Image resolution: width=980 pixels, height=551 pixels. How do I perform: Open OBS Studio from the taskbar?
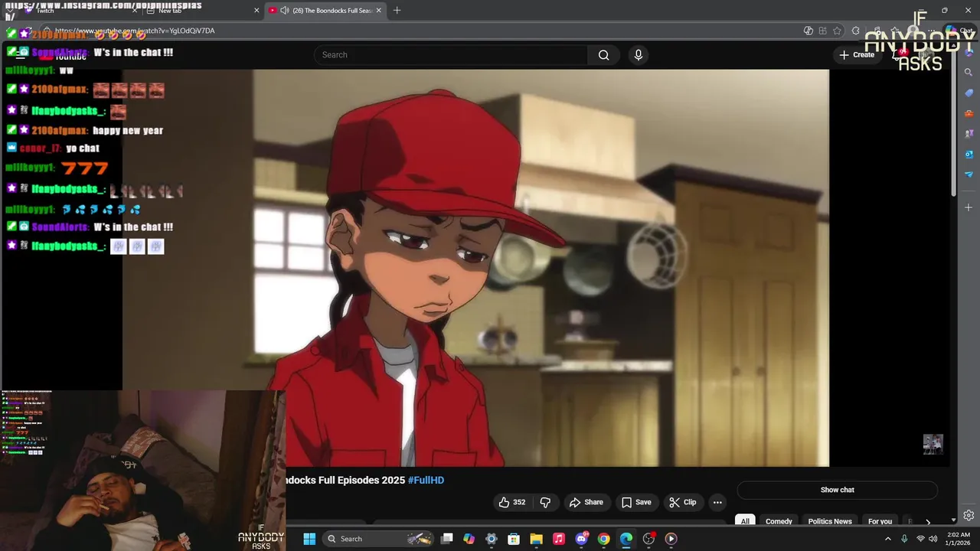[648, 539]
